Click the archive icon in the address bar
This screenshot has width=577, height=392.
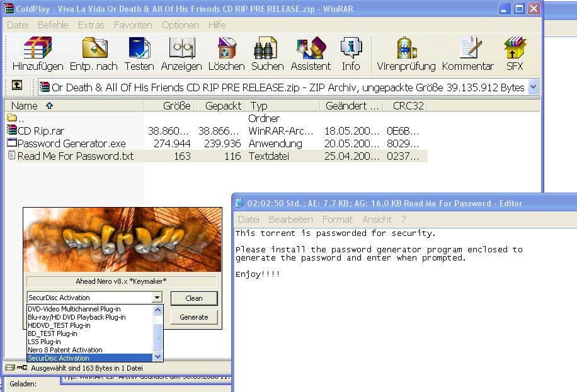pos(45,87)
